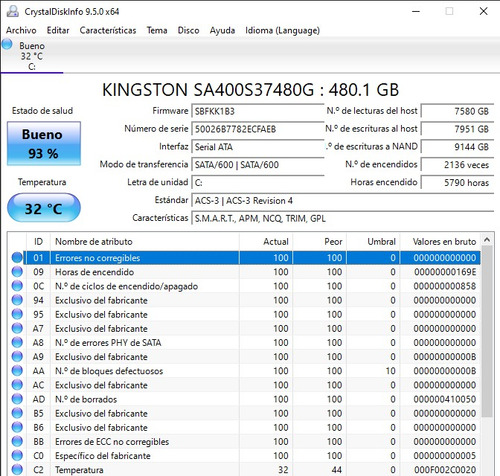
Task: Click the status orb for attribute B5 row
Action: point(17,413)
